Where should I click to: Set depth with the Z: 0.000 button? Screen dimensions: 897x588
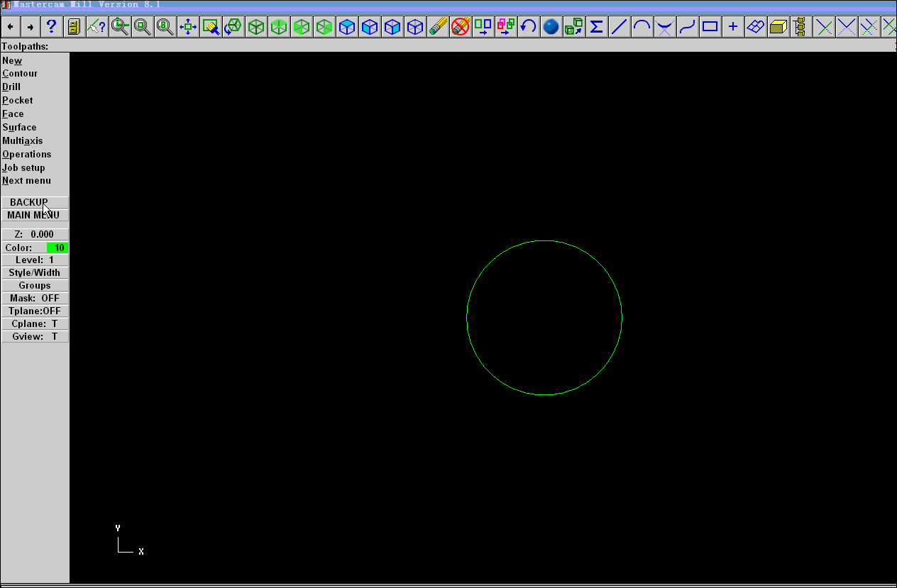tap(35, 234)
